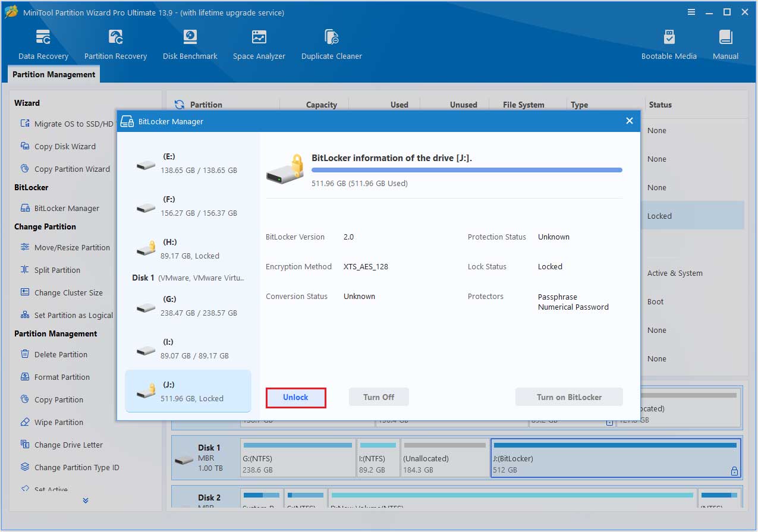Viewport: 758px width, 532px height.
Task: Select drive (G:) in BitLocker list
Action: tap(188, 306)
